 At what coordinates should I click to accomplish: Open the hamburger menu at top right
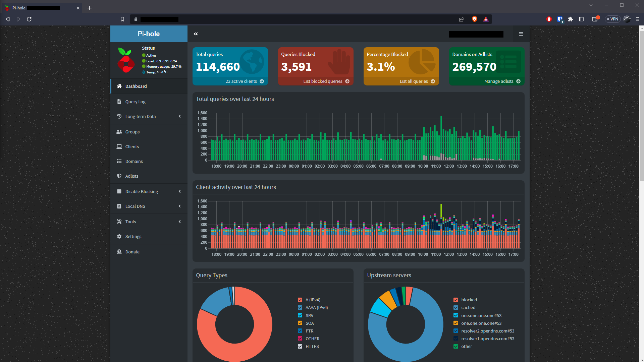pos(521,34)
